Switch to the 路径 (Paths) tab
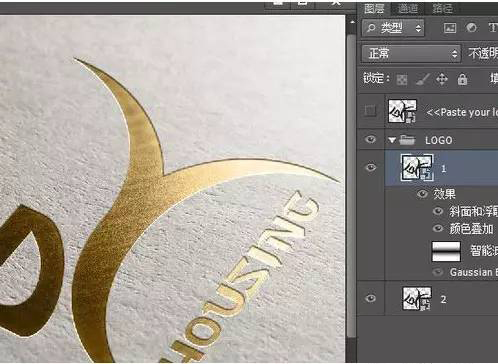Image resolution: width=498 pixels, height=364 pixels. [x=442, y=8]
